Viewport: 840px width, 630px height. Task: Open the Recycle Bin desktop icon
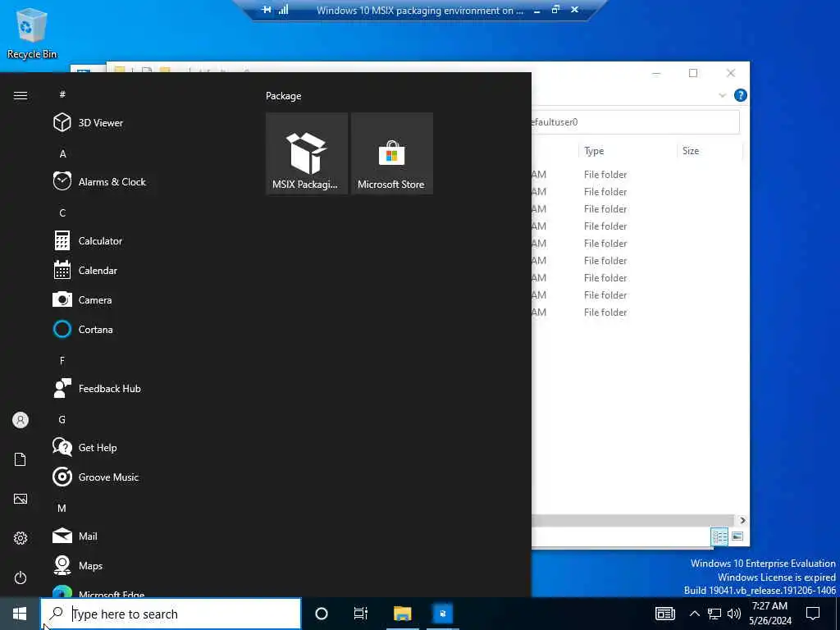click(32, 33)
